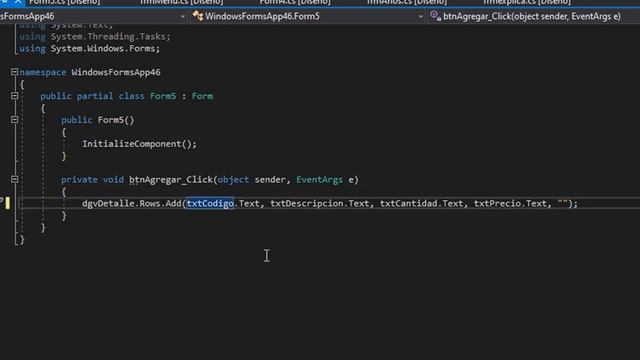This screenshot has width=640, height=360.
Task: Click System.Windows.Forms in the using line
Action: pyautogui.click(x=104, y=49)
